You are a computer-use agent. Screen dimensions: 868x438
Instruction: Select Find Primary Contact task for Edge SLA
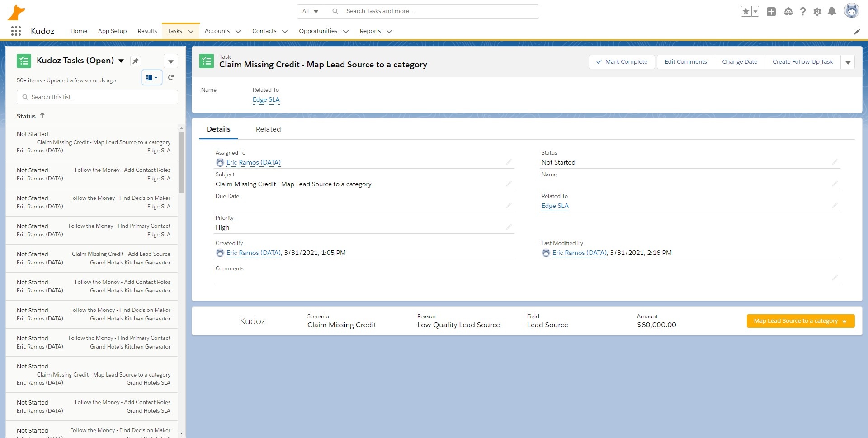click(92, 231)
